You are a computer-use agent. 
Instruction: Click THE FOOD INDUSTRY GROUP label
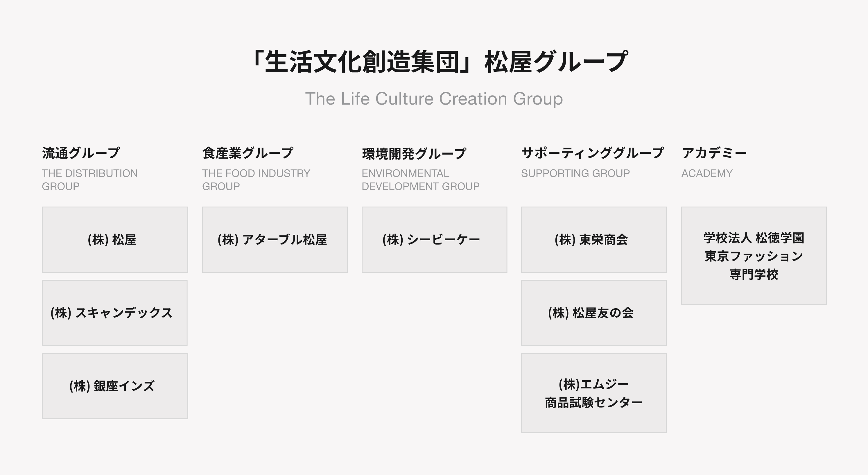pyautogui.click(x=256, y=180)
